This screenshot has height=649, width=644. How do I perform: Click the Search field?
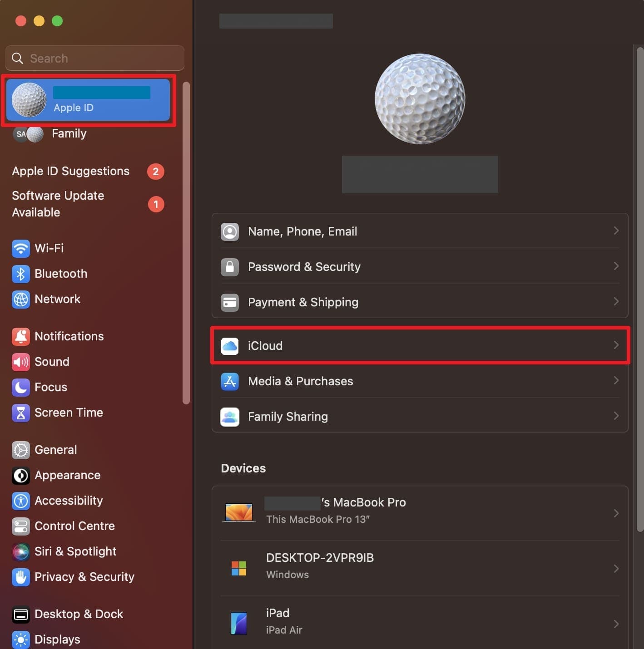(x=95, y=58)
